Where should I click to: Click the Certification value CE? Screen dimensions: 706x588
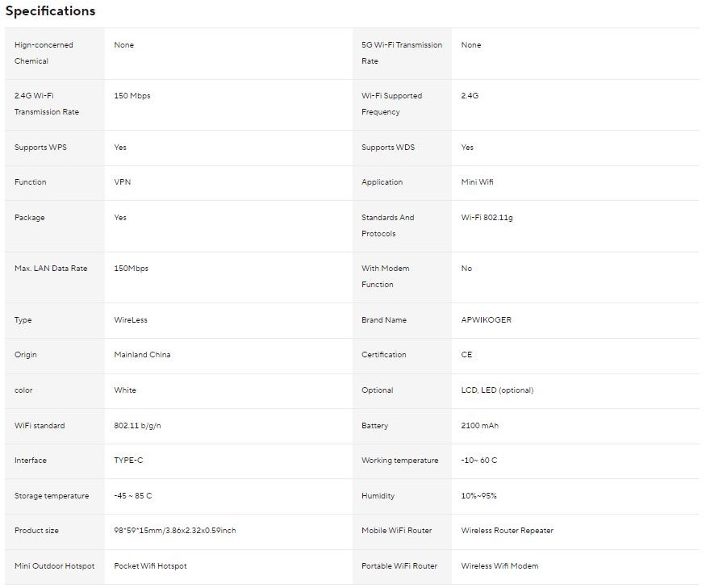click(x=466, y=355)
